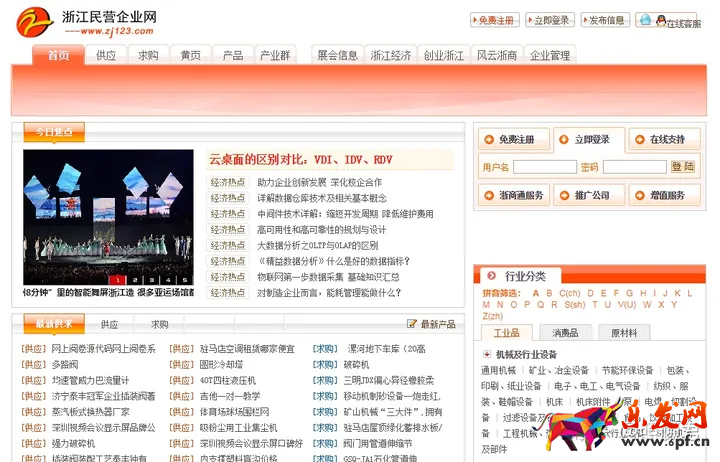
Task: Open article 高可用性和高可靠性的规划与设计
Action: pyautogui.click(x=321, y=230)
